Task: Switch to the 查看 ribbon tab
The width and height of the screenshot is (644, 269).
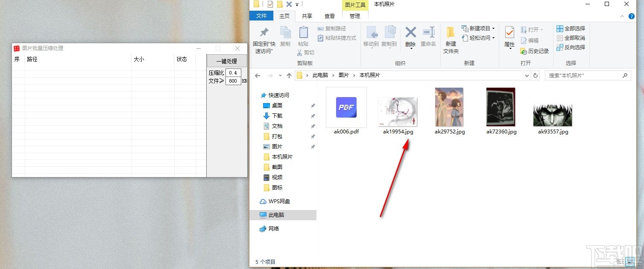Action: 329,16
